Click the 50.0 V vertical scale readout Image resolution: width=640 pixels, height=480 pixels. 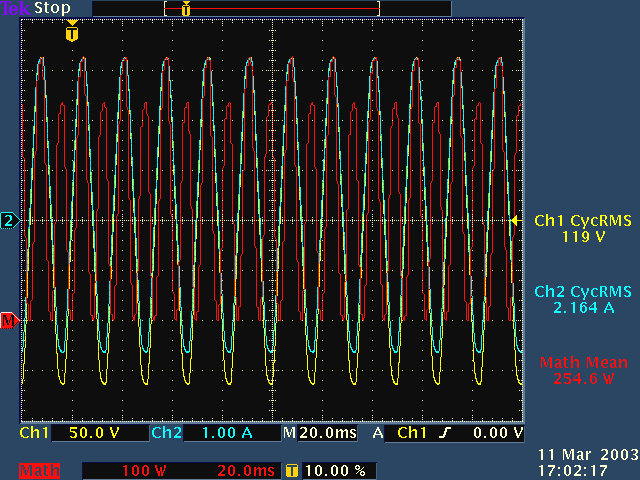tap(94, 433)
